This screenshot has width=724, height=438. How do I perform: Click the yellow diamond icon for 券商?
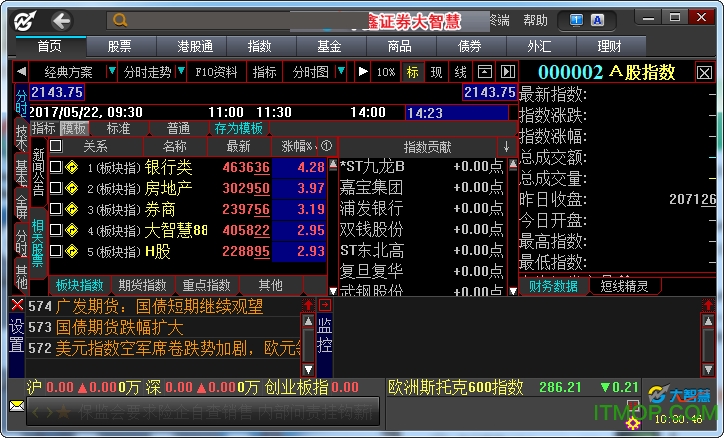point(72,209)
